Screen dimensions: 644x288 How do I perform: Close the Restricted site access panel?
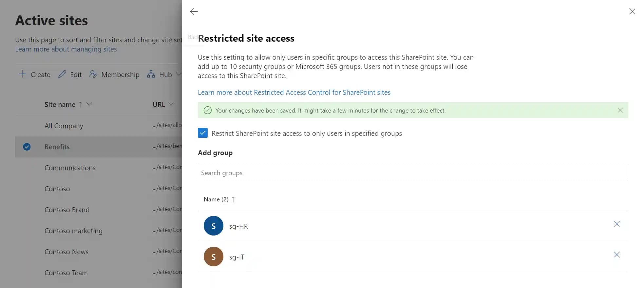632,11
